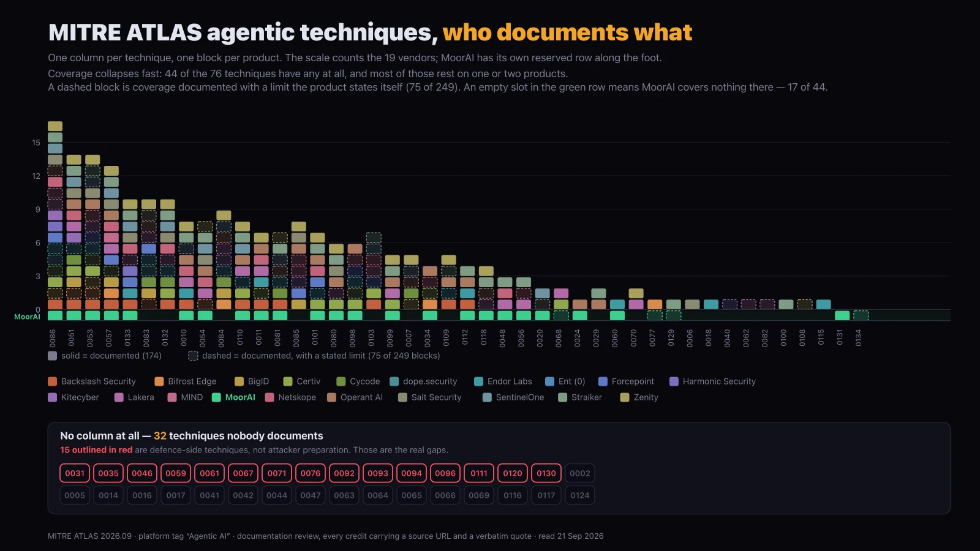Click the Harmonic Security legend color swatch
This screenshot has width=980, height=551.
point(674,381)
